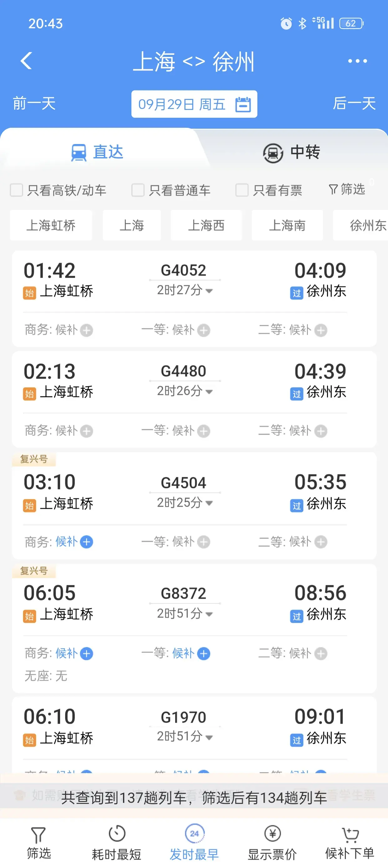Open waitlist order cart icon
This screenshot has width=388, height=868.
pos(350,834)
